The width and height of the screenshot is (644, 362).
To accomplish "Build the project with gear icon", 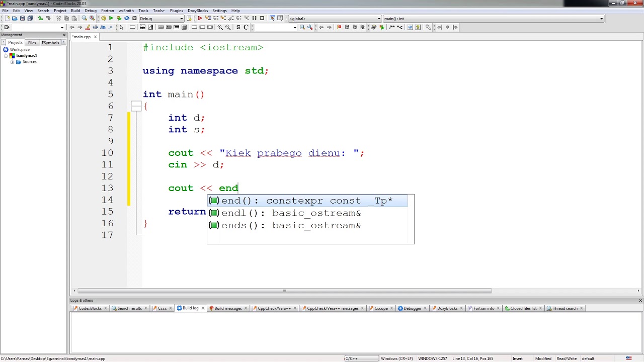I will coord(104,18).
